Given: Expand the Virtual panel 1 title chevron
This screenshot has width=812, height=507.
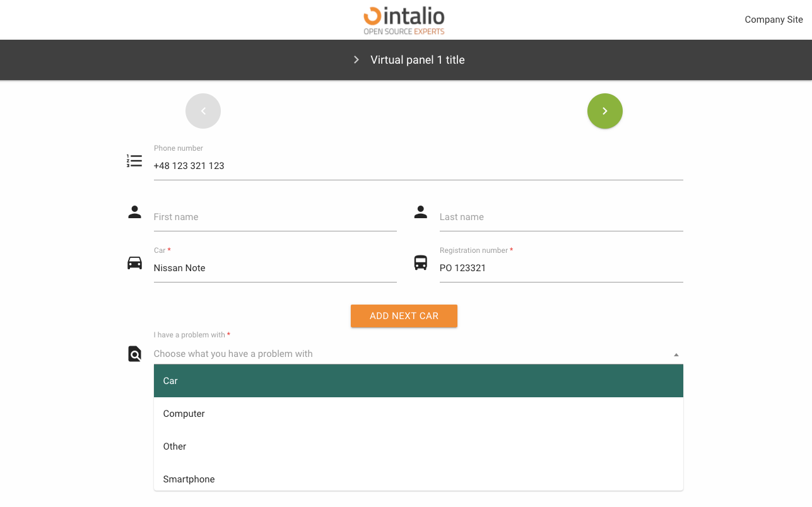Looking at the screenshot, I should point(356,60).
